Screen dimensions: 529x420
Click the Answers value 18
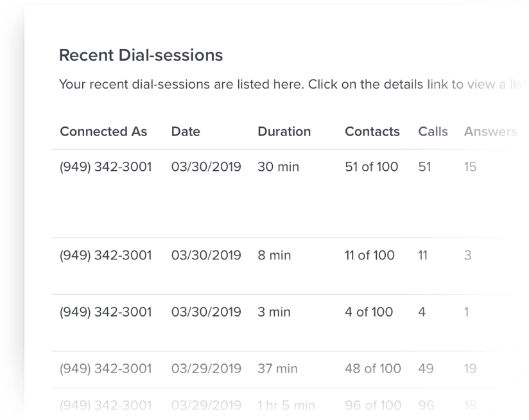(471, 405)
